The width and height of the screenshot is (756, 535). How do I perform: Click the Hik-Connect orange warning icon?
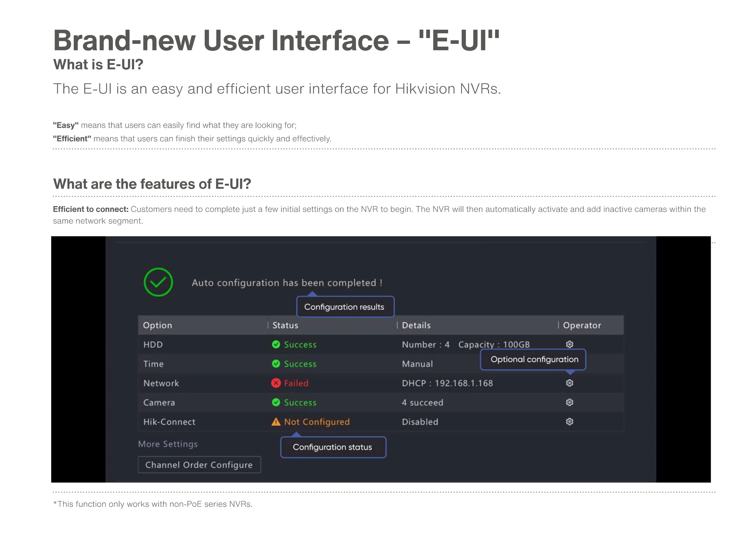[x=276, y=422]
